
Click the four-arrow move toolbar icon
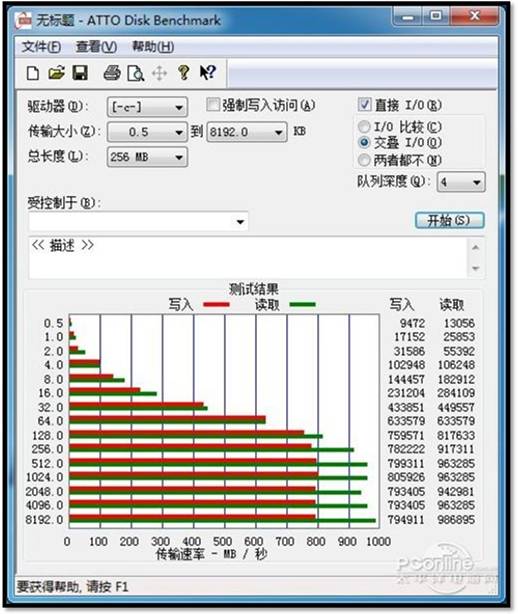click(159, 73)
